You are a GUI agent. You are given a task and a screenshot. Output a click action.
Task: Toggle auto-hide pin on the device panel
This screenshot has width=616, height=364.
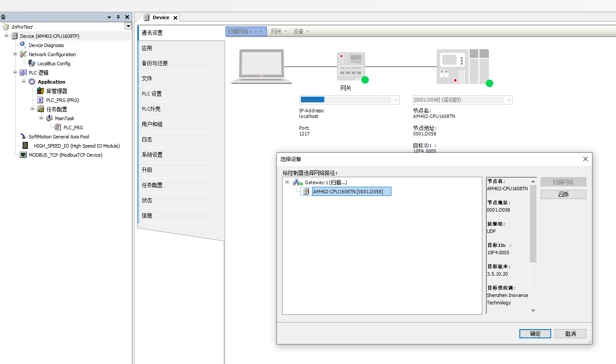pos(118,17)
